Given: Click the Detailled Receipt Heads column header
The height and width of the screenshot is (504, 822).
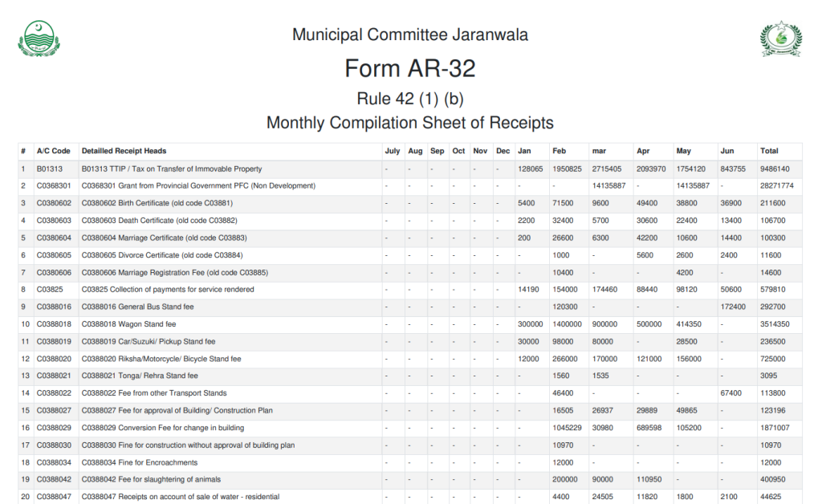Looking at the screenshot, I should [x=124, y=151].
